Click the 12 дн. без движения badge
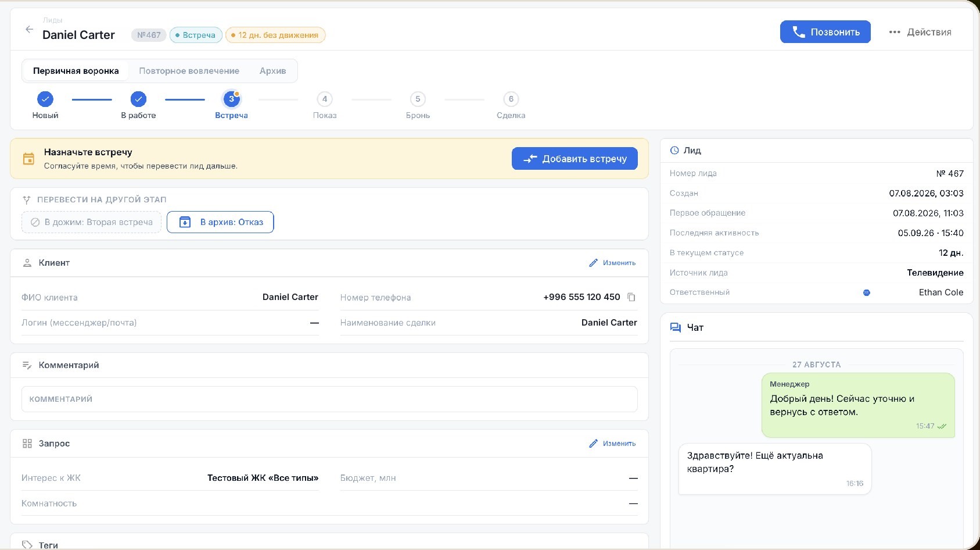The image size is (980, 550). point(275,35)
